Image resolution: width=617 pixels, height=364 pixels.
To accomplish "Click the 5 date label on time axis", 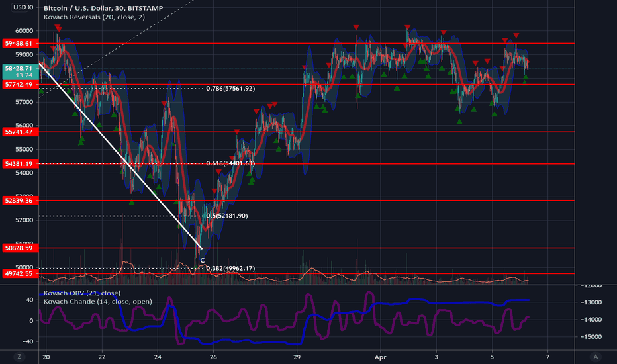I will click(492, 357).
